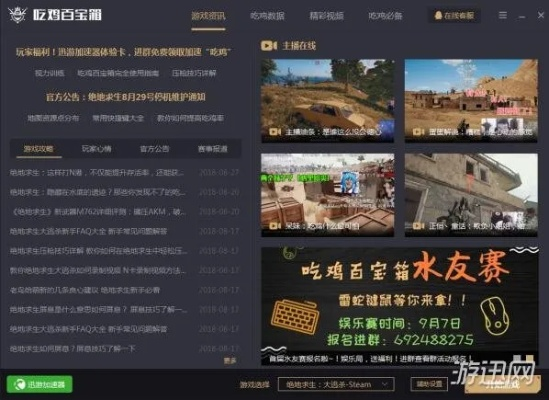This screenshot has height=400, width=549.
Task: Open the 精彩视频 top tab
Action: pos(326,16)
